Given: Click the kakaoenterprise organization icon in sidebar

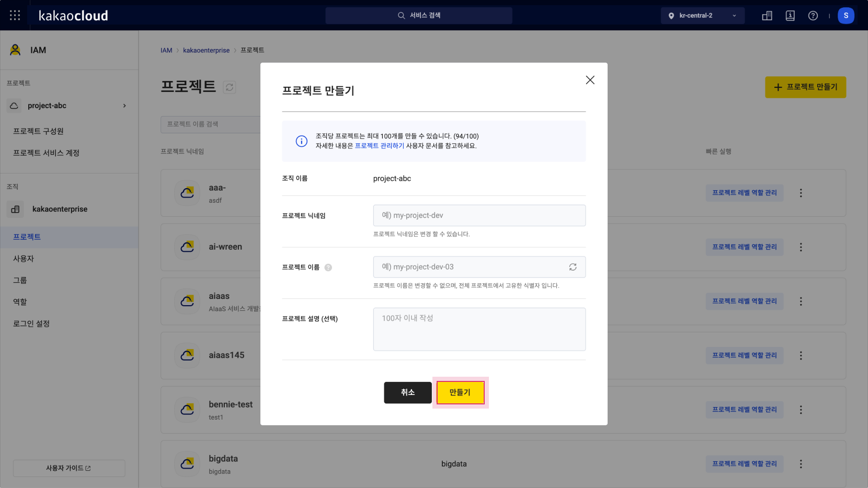Looking at the screenshot, I should point(15,209).
